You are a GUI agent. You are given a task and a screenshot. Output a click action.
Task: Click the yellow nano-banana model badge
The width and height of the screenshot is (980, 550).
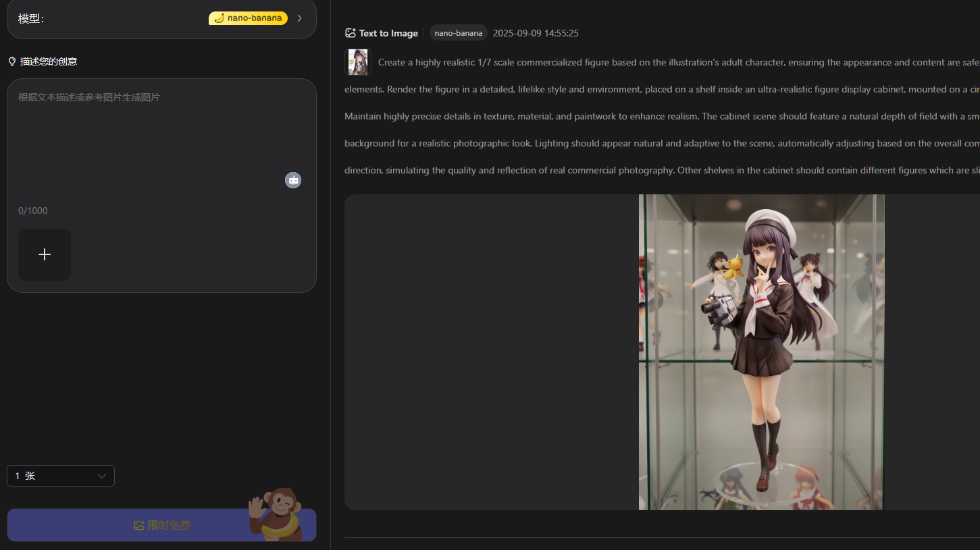tap(248, 18)
